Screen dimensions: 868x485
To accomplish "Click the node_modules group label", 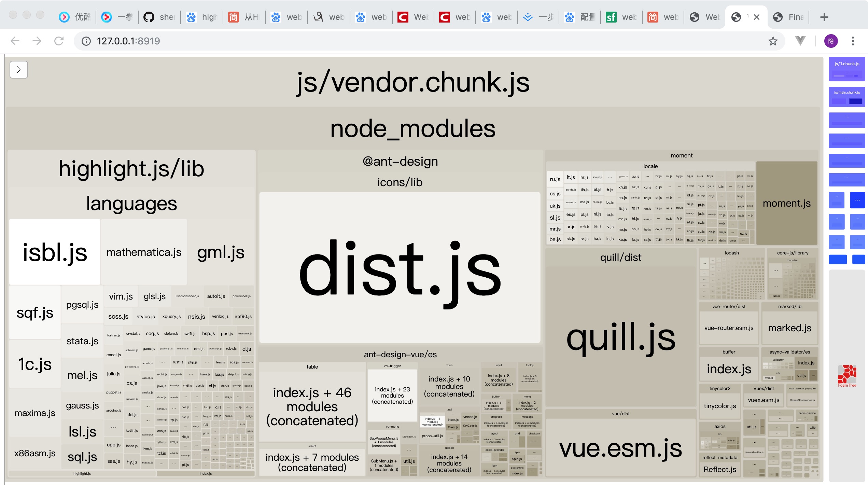I will (413, 129).
